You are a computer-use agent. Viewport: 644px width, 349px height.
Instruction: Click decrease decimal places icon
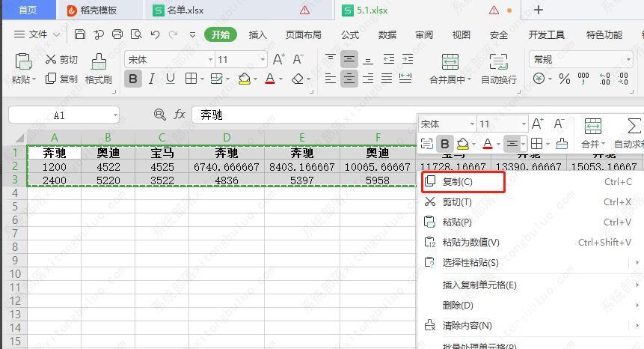[623, 79]
